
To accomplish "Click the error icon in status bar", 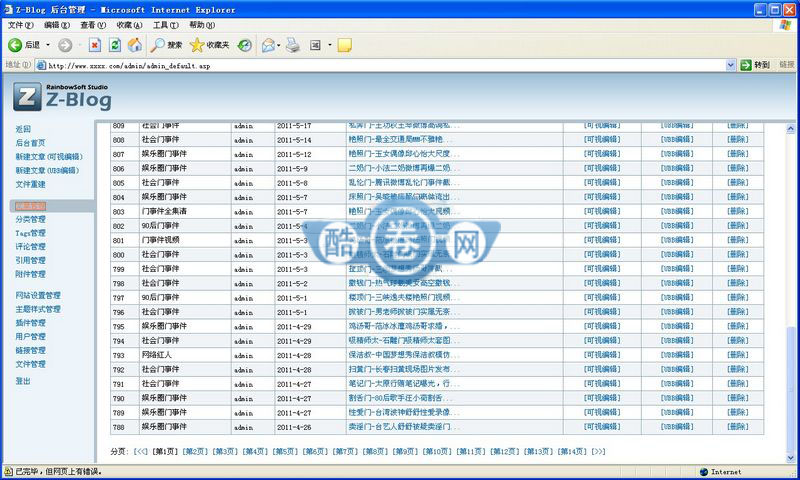I will point(8,472).
